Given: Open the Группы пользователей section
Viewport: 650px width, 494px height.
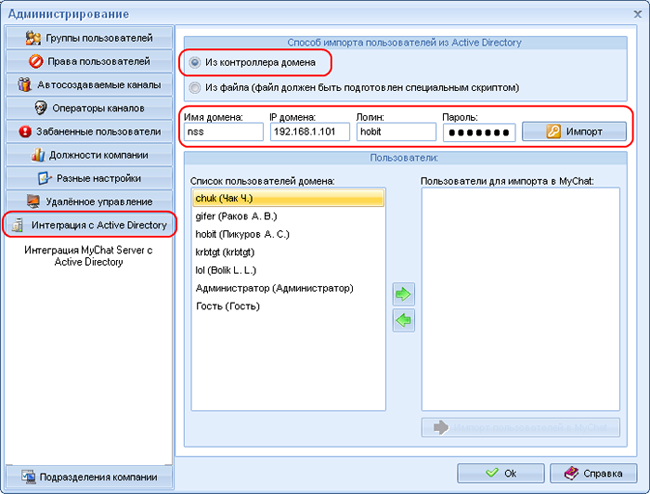Looking at the screenshot, I should (86, 39).
